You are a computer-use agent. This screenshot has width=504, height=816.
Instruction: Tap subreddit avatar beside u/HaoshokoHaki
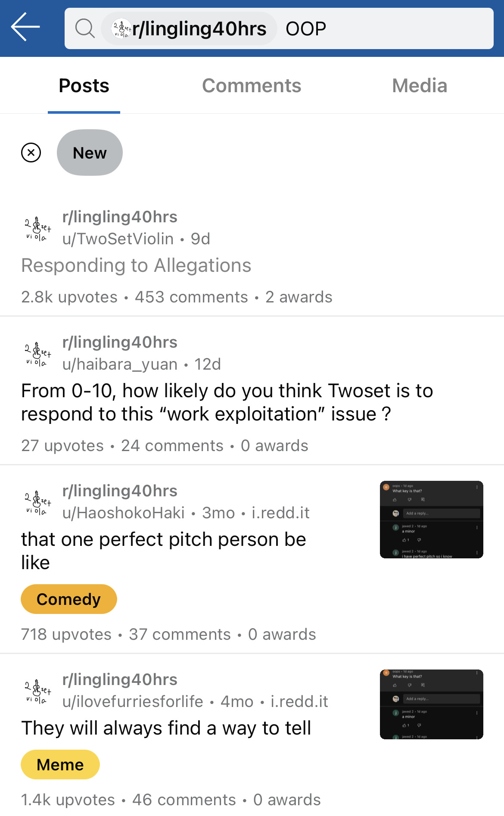[37, 502]
